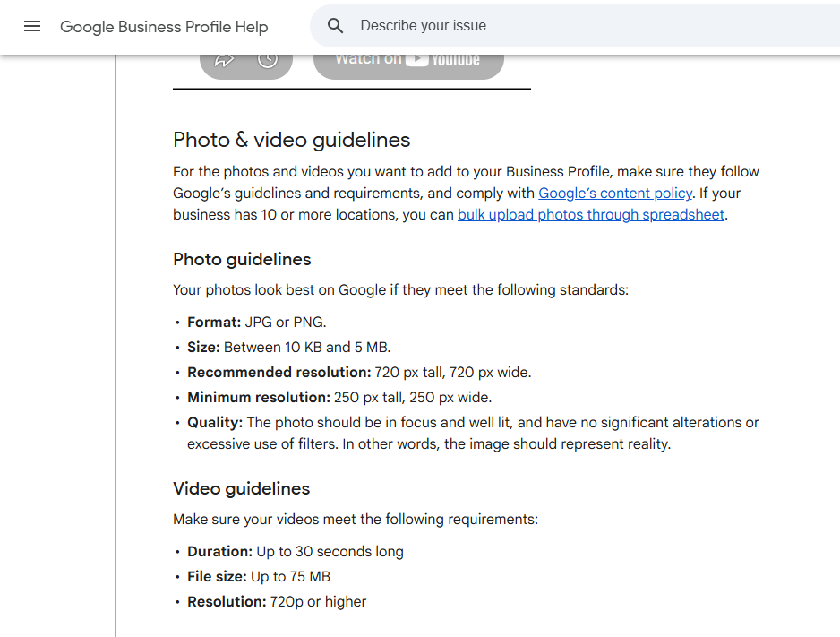Click the Google Business Profile Help title
The image size is (840, 637).
pos(164,27)
